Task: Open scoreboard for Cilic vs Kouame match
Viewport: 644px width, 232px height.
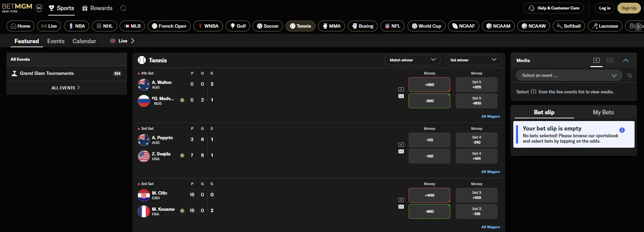Action: [401, 207]
